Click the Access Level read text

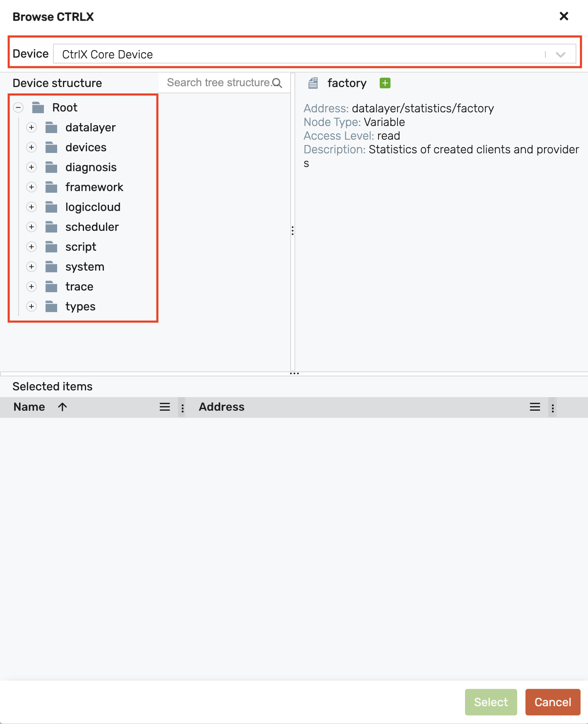(x=352, y=136)
